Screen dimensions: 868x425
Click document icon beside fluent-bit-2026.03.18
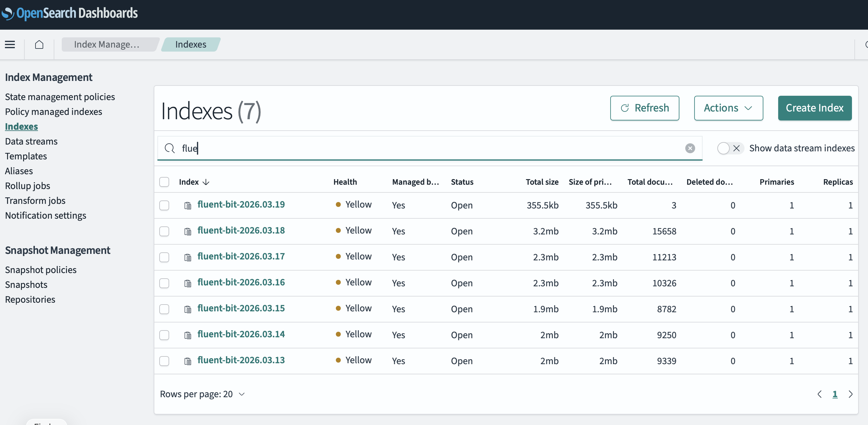[x=188, y=231]
